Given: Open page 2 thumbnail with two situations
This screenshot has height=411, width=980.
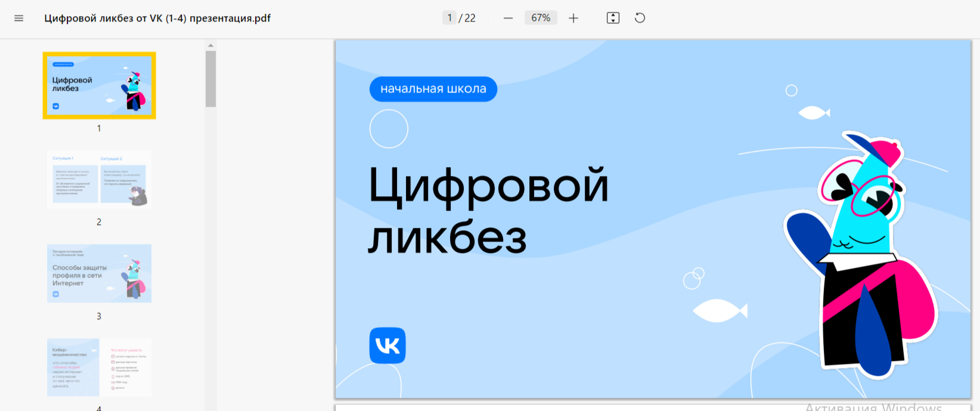Looking at the screenshot, I should point(99,180).
